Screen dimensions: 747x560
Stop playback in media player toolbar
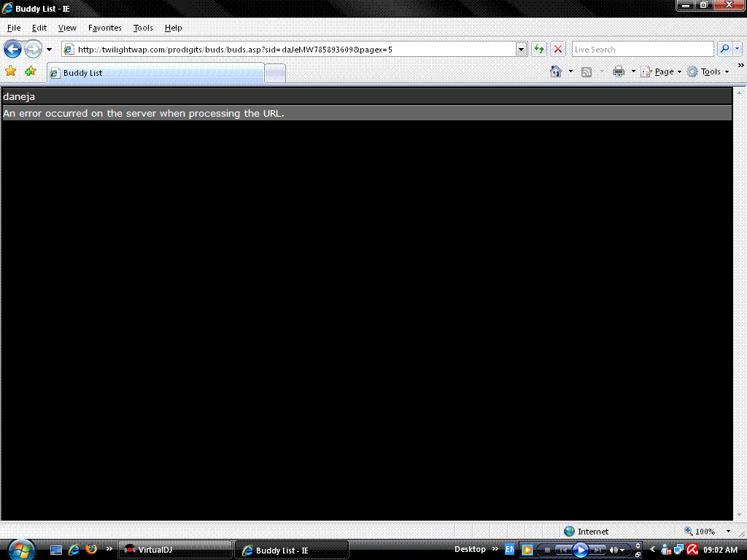point(547,550)
